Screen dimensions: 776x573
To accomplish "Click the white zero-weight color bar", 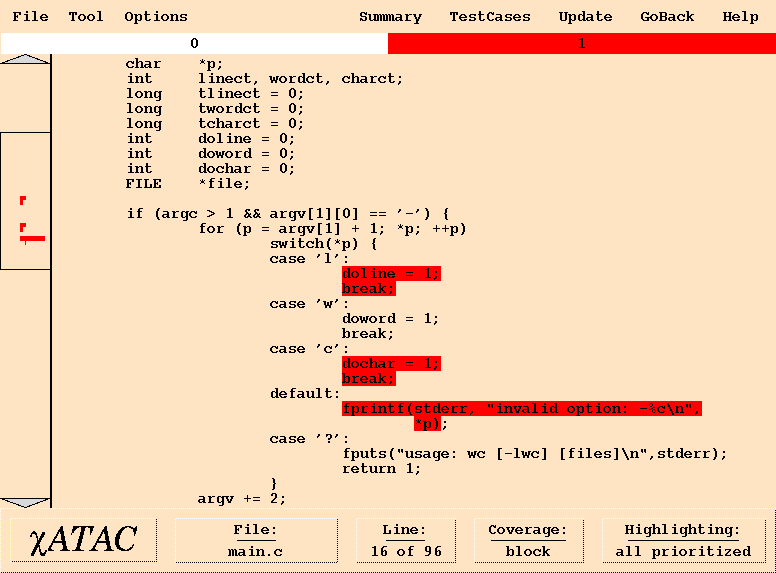I will click(194, 44).
